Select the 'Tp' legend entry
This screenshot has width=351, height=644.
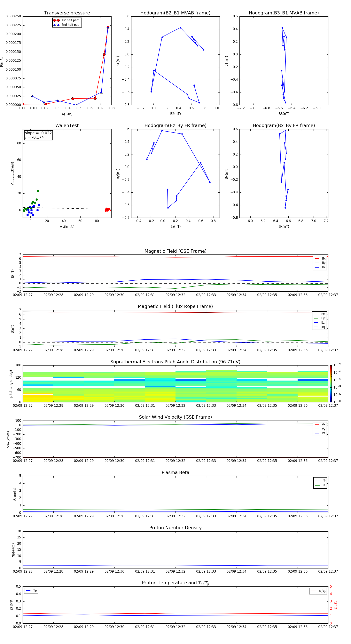pyautogui.click(x=31, y=591)
